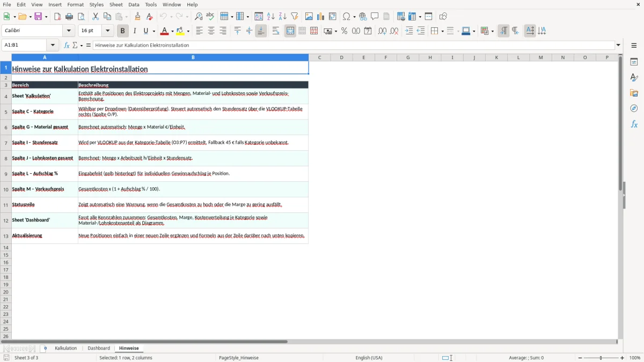Expand Background Color dropdown arrow
644x362 pixels.
188,31
